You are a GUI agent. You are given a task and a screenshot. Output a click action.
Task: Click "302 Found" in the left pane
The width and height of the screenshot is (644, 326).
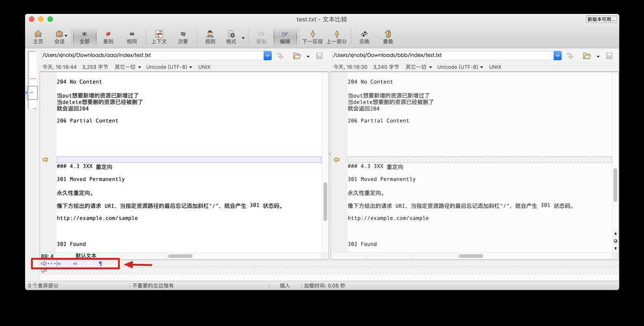[71, 244]
